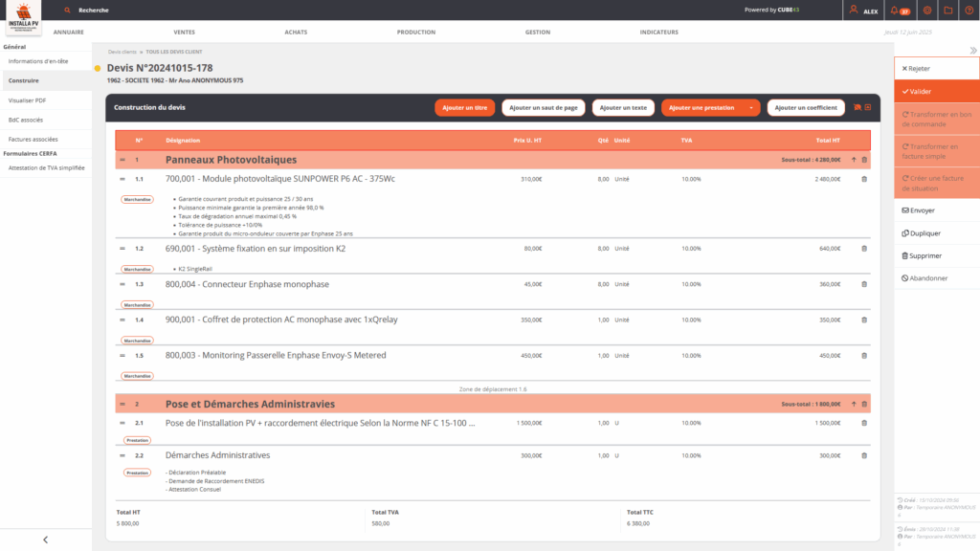
Task: Open Attestation de TVA simplifiée
Action: (46, 168)
